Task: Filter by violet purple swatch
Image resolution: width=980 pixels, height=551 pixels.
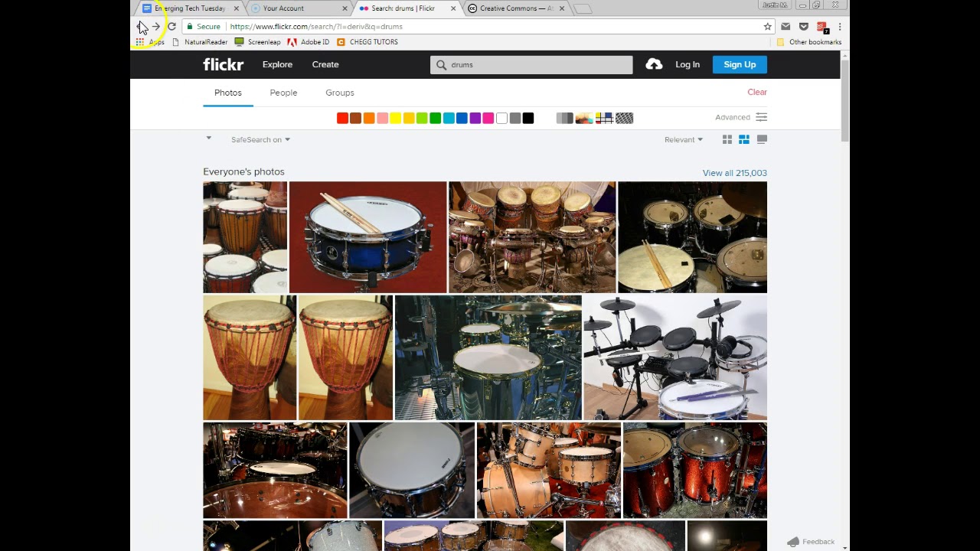Action: click(475, 118)
